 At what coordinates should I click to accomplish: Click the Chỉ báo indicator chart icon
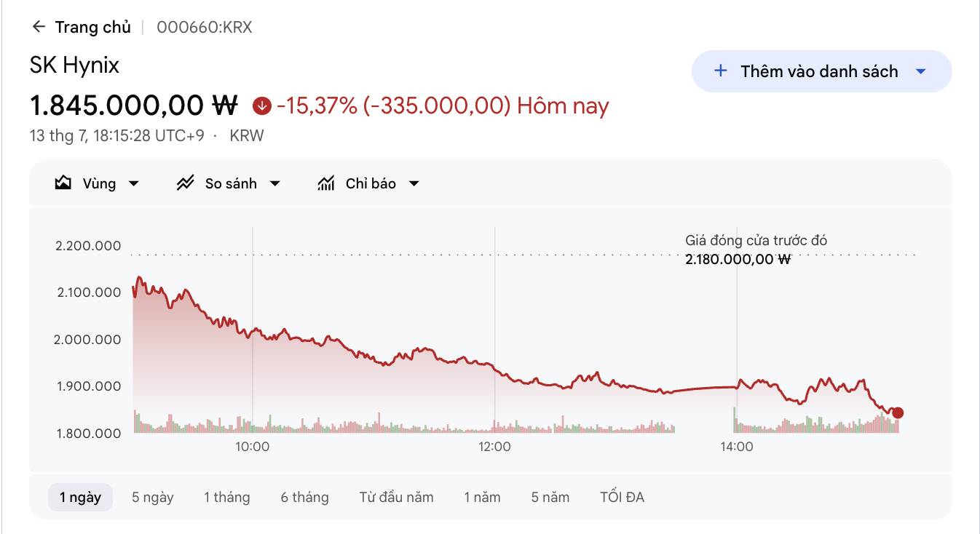pos(326,183)
